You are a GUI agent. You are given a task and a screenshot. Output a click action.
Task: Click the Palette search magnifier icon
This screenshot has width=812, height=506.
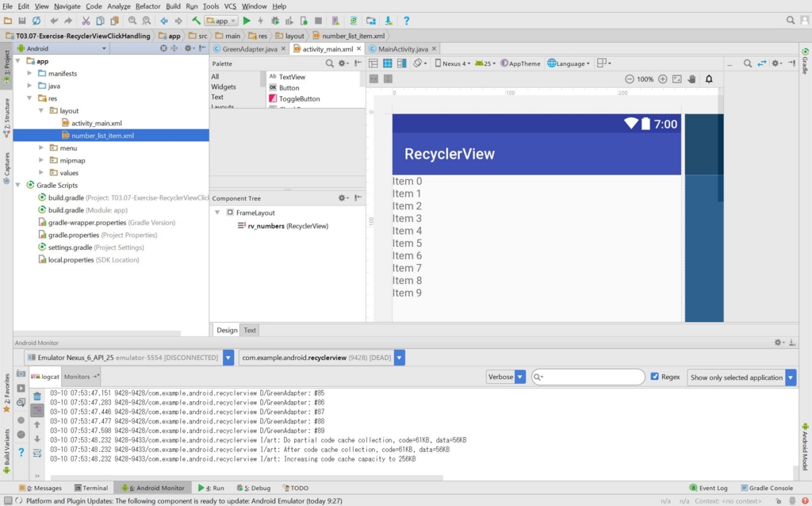pos(329,63)
